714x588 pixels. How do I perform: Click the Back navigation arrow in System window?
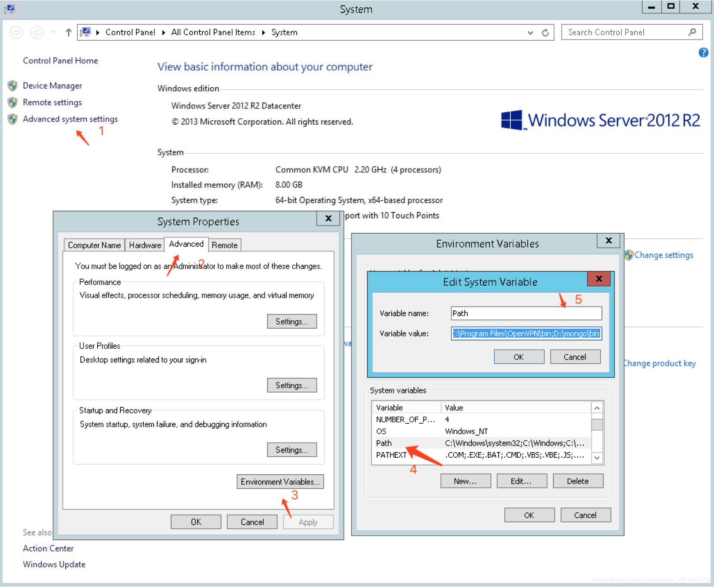pos(17,33)
